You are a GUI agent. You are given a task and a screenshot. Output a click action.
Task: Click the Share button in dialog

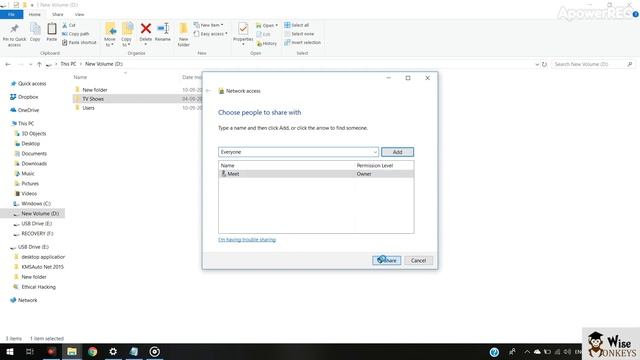click(387, 260)
